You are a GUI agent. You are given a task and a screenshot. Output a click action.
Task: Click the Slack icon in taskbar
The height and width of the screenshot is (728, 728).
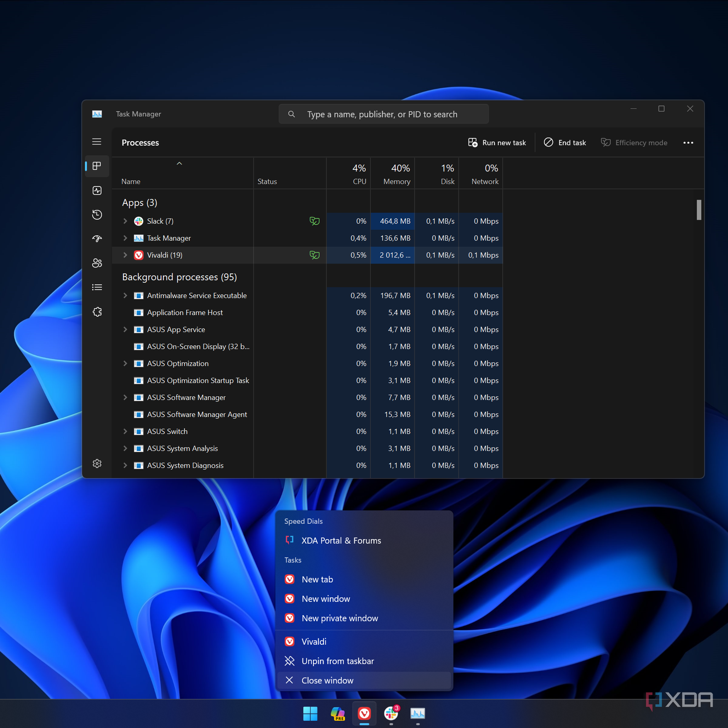pos(391,713)
